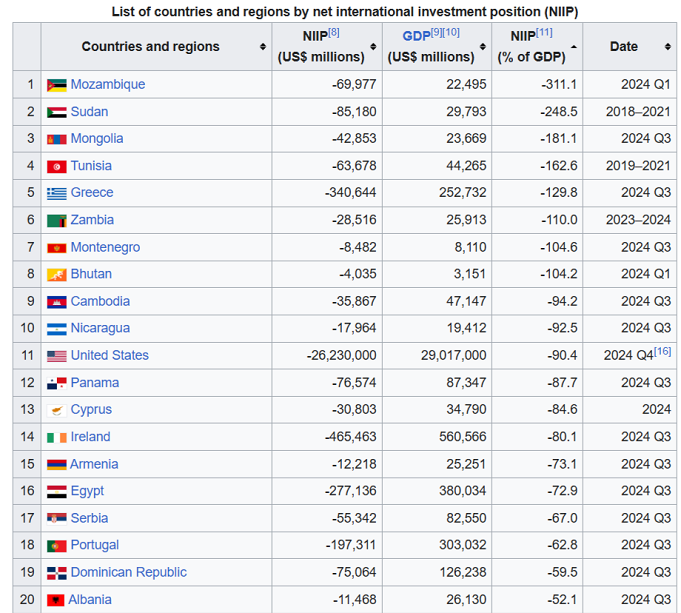This screenshot has height=613, width=681.
Task: Open the Bhutan link
Action: [x=91, y=274]
